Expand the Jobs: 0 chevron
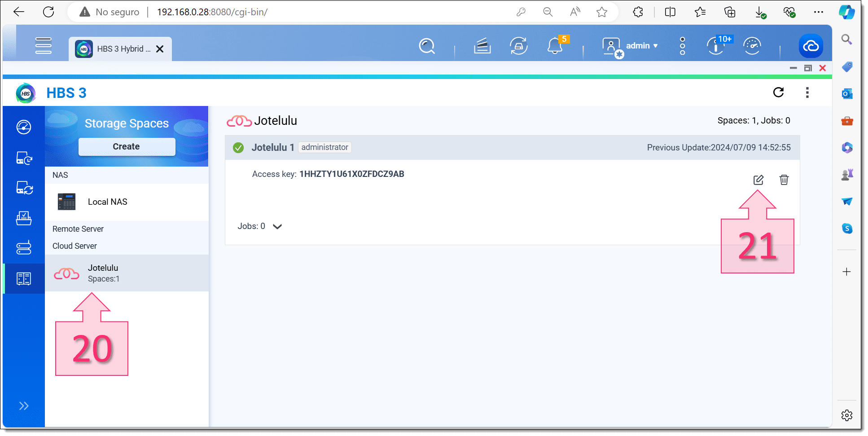The image size is (868, 436). [x=277, y=226]
